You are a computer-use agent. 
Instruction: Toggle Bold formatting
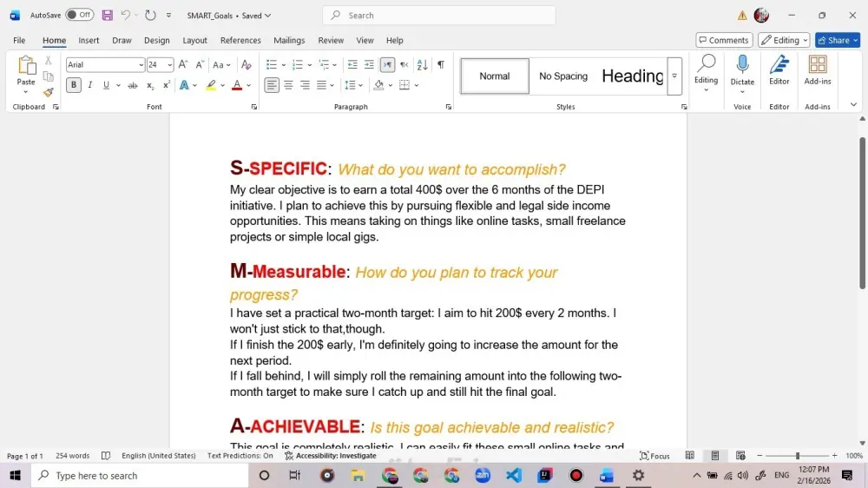click(73, 85)
